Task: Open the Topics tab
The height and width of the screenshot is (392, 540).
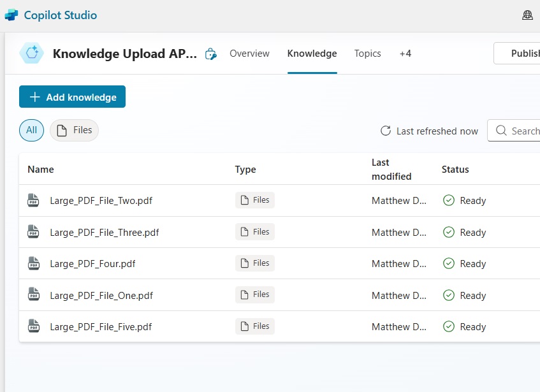Action: coord(367,54)
